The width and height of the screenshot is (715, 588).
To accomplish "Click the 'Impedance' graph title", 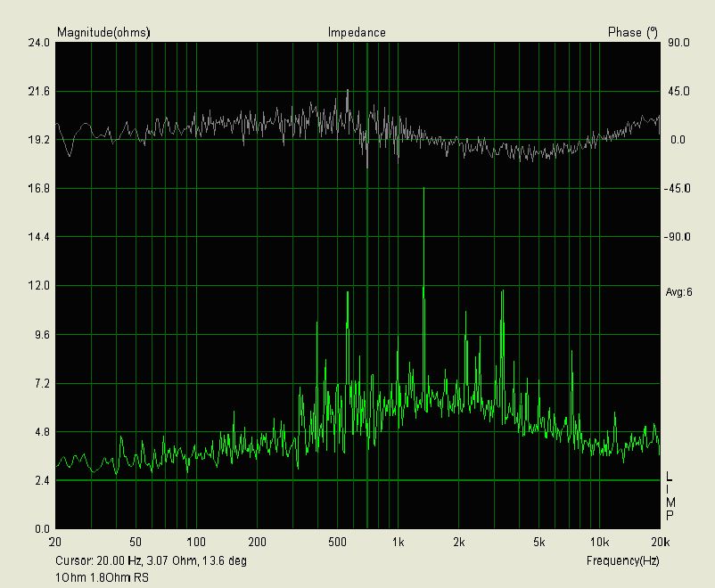I will [x=357, y=32].
